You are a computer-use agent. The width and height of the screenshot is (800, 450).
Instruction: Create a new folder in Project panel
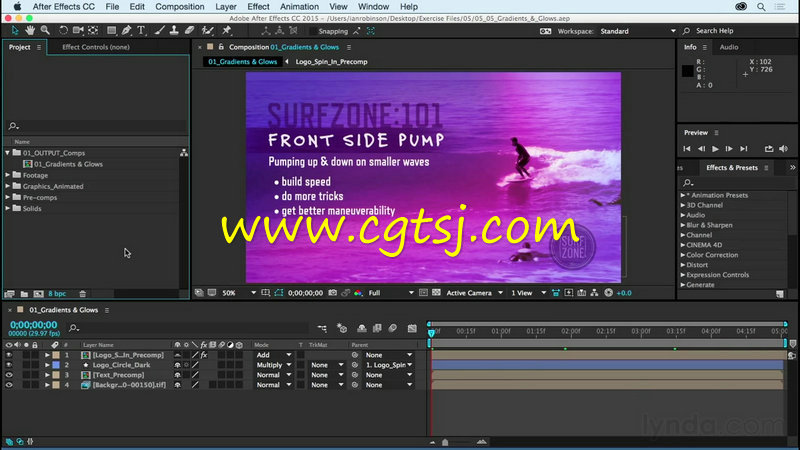[x=24, y=294]
